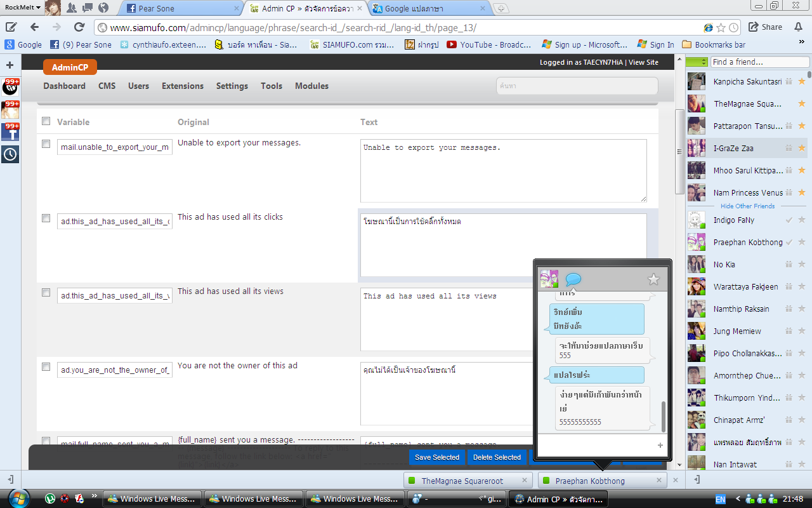Open the clock history icon in left sidebar

pos(10,154)
